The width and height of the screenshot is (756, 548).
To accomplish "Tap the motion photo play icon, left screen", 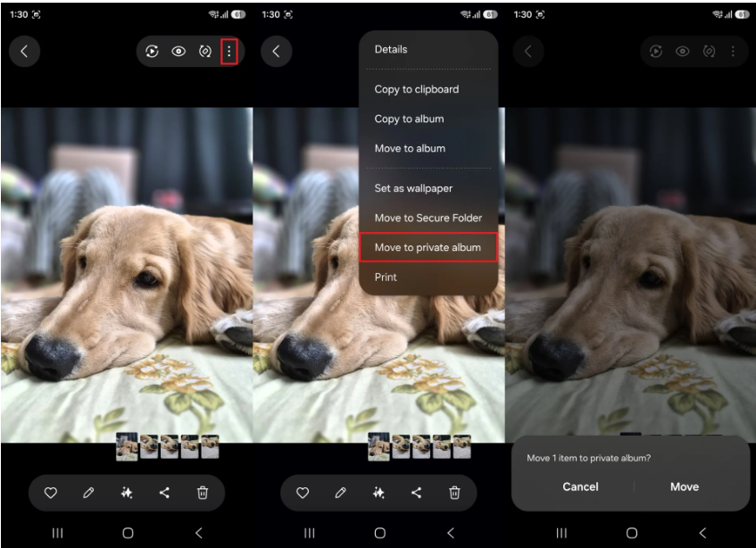I will point(153,52).
